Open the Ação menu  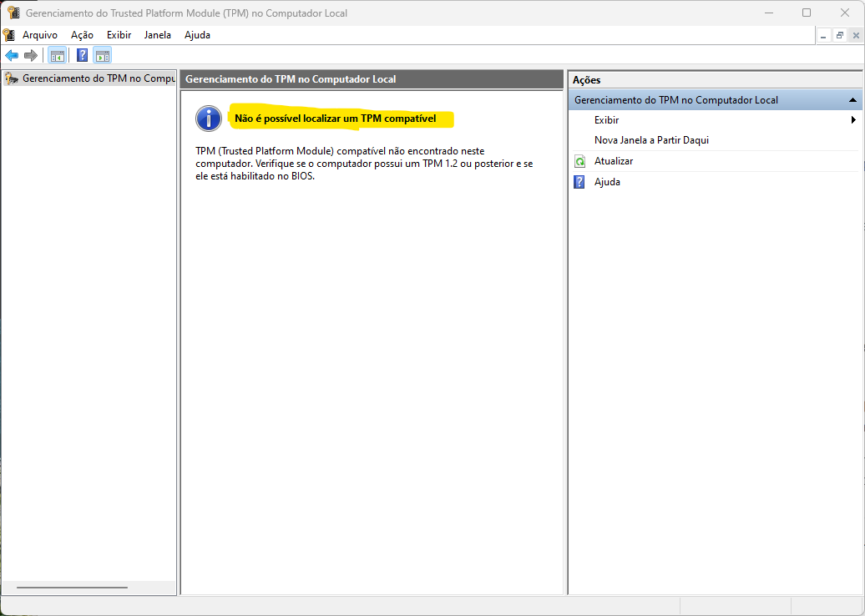(82, 35)
